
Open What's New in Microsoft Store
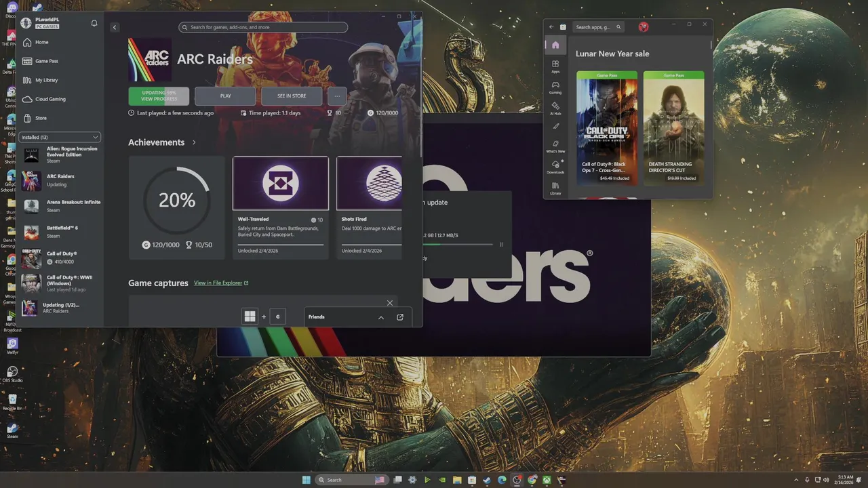pyautogui.click(x=555, y=146)
